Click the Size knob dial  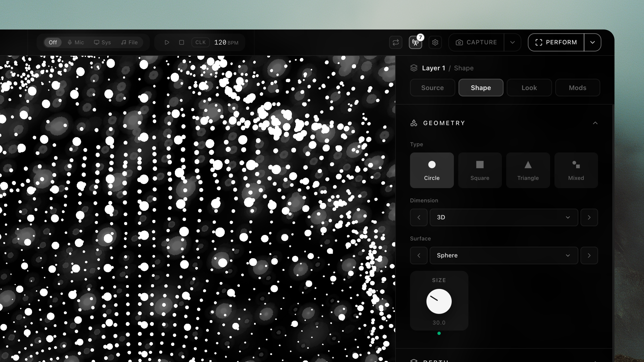(439, 301)
